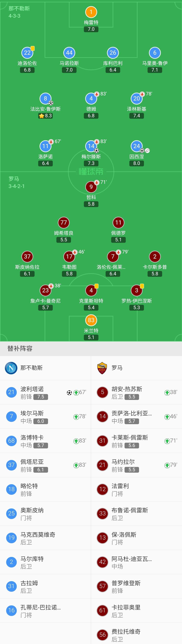
Task: Select 佩德罗 number 11 player circle
Action: 118,223
